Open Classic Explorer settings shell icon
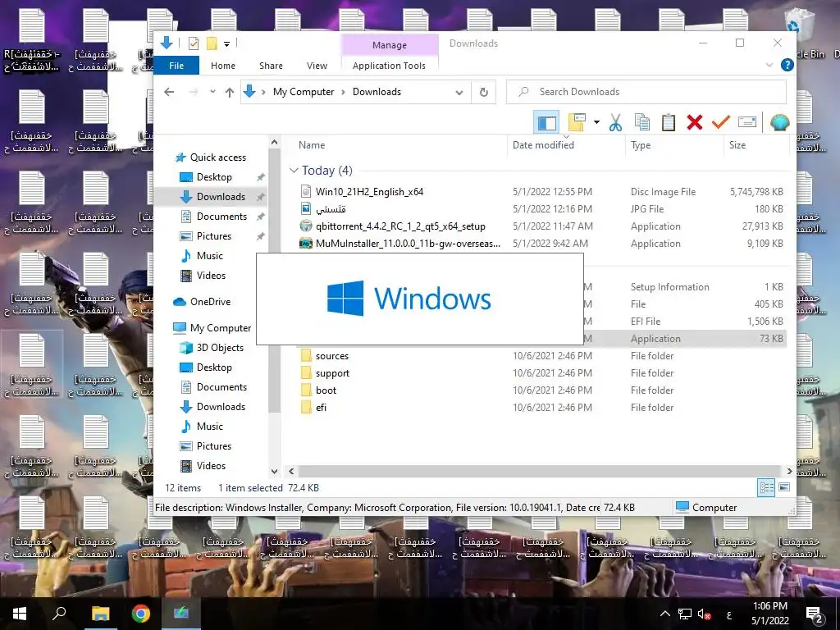 [x=779, y=123]
